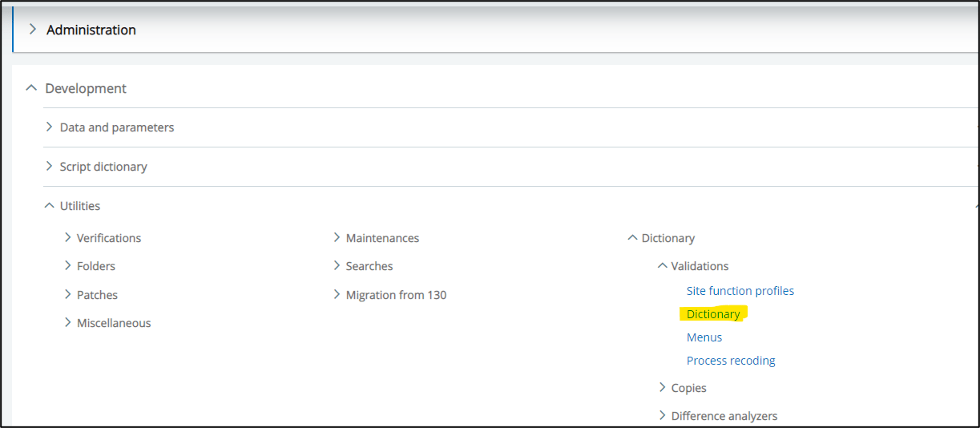Collapse the Validations subgroup
980x428 pixels.
(x=699, y=266)
